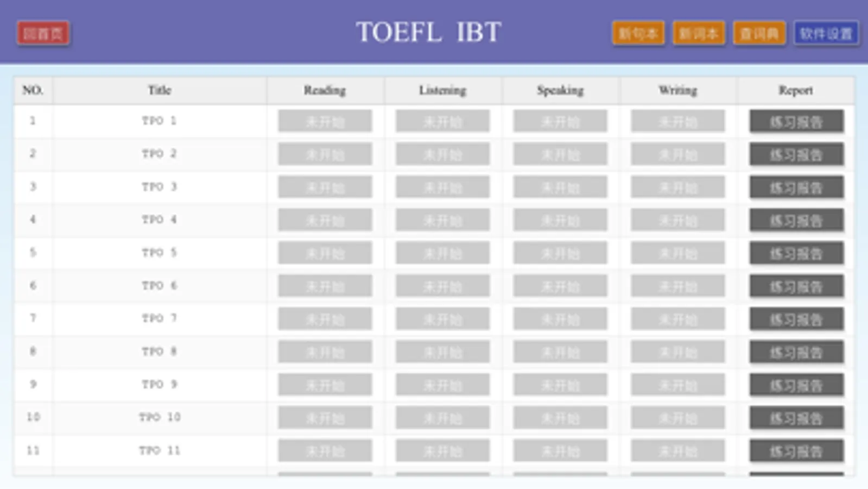The width and height of the screenshot is (868, 489).
Task: Start TPO 4 Writing section
Action: click(x=677, y=220)
